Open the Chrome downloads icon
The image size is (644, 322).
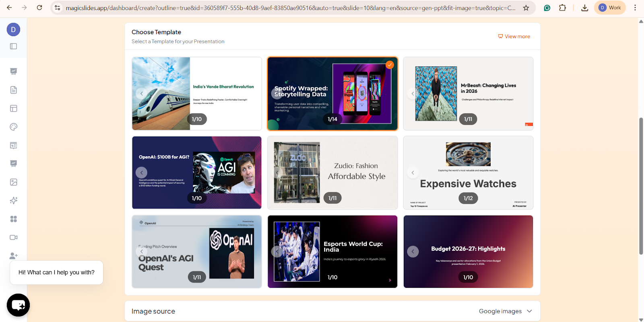[x=584, y=8]
